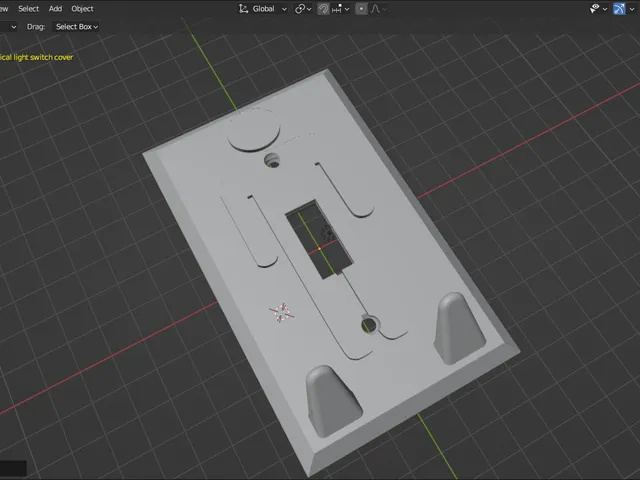The image size is (640, 480).
Task: Click the 3D cursor in the viewport
Action: 282,313
